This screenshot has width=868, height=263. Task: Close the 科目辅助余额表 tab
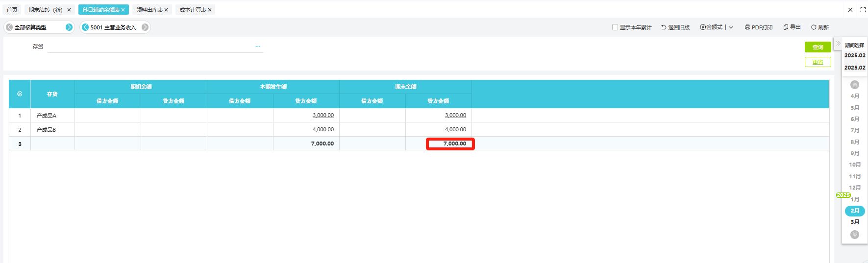click(123, 10)
